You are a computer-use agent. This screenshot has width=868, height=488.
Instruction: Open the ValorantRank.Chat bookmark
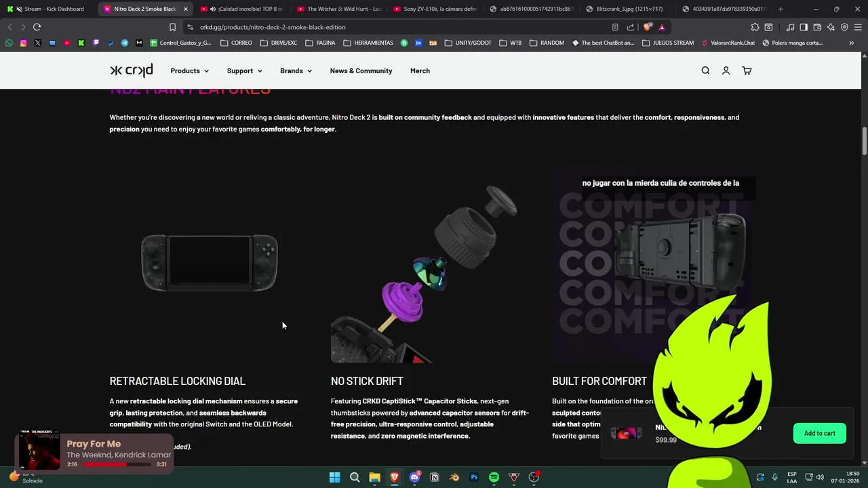[x=728, y=43]
